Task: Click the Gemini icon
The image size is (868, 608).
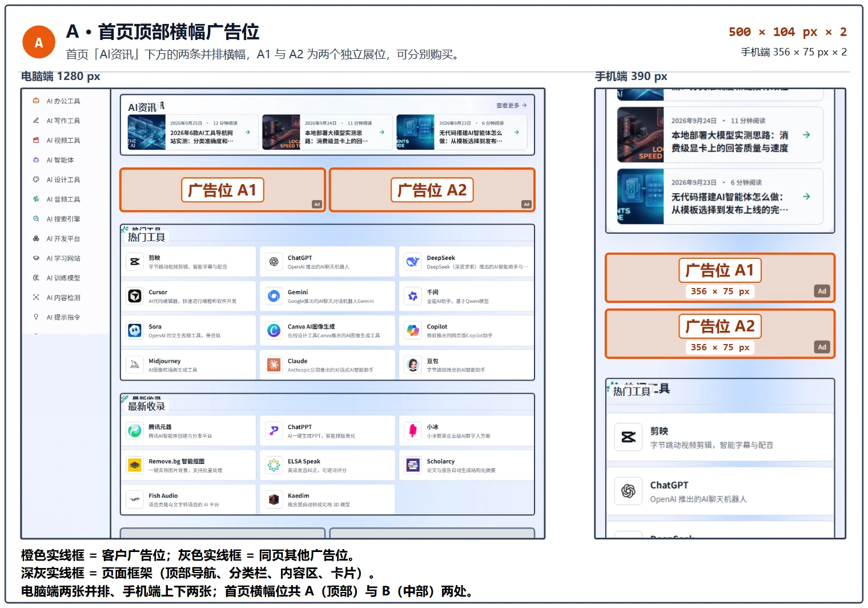Action: click(274, 296)
